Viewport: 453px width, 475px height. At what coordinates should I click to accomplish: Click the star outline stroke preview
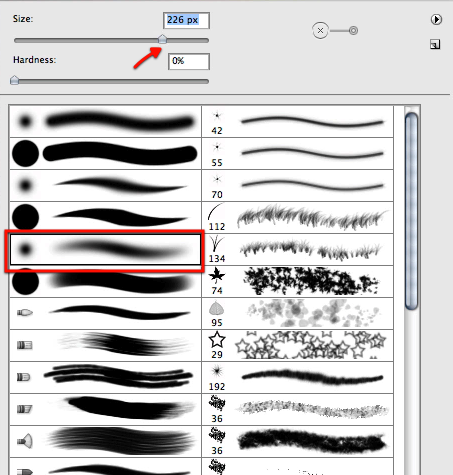pos(311,345)
